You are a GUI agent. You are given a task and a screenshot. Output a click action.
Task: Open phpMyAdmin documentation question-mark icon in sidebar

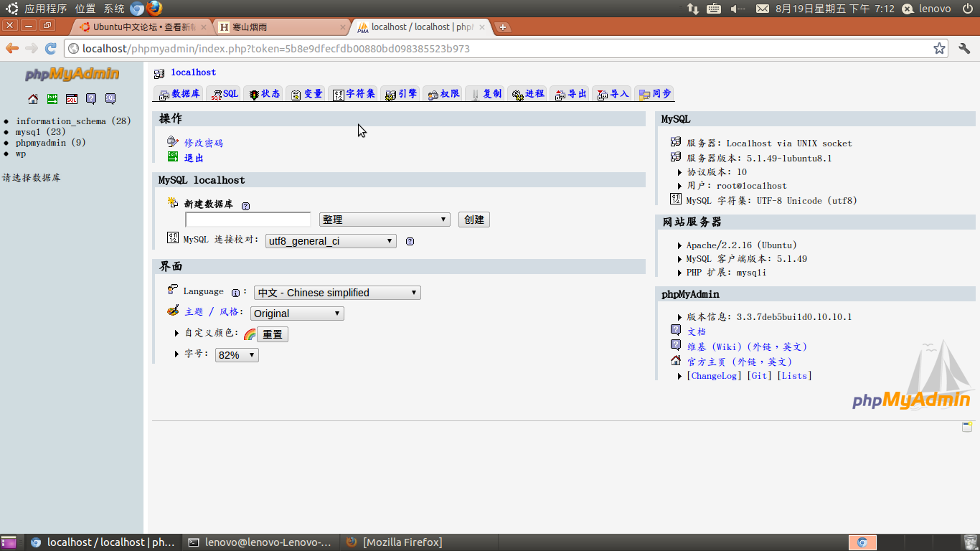[x=91, y=99]
